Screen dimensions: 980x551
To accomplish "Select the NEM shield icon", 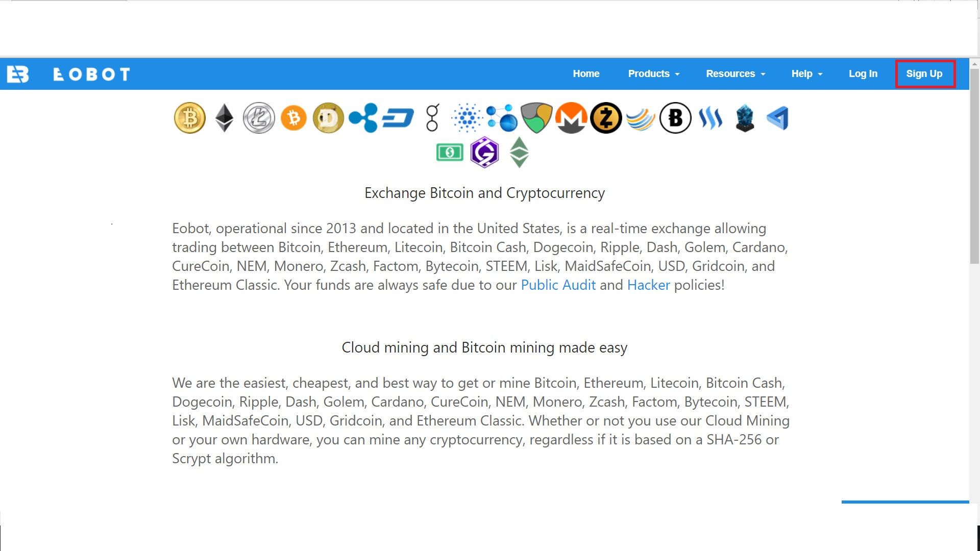I will point(536,118).
